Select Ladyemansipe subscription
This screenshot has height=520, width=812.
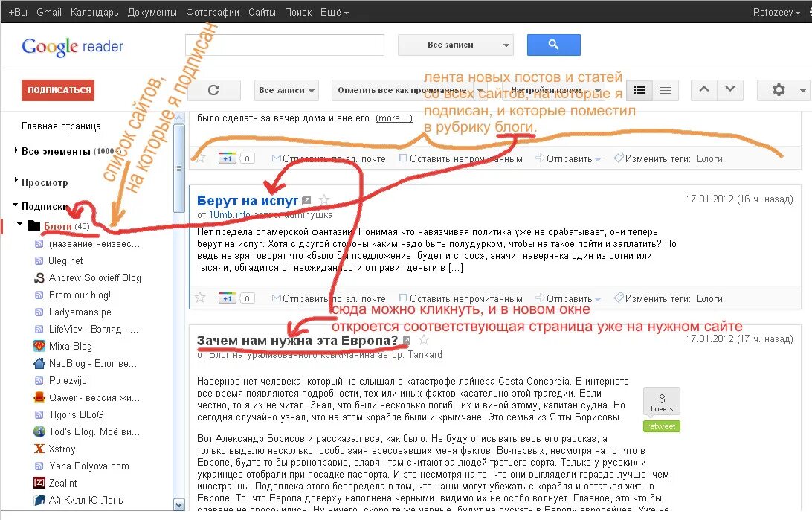[x=80, y=312]
